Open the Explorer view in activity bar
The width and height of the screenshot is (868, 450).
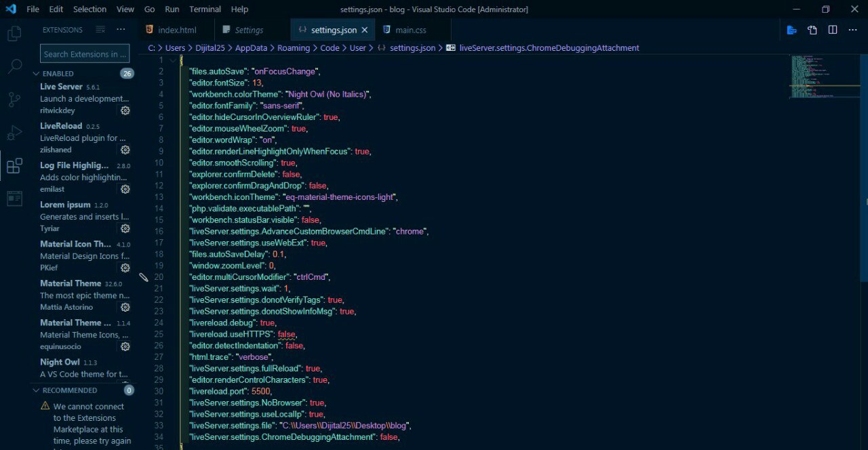tap(14, 33)
